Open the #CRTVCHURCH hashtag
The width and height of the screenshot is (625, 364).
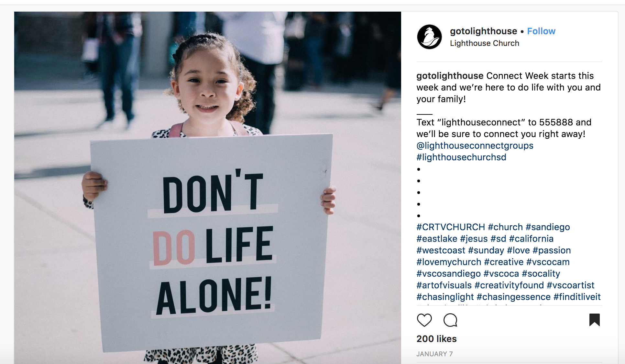click(x=451, y=227)
